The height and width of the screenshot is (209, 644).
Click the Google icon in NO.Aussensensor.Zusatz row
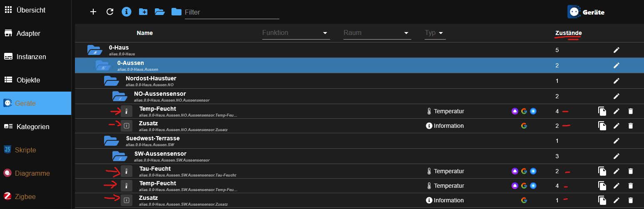(524, 126)
